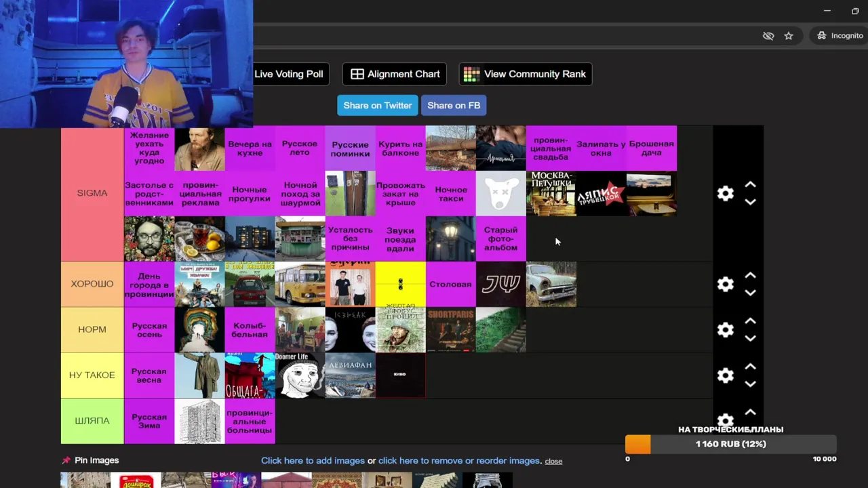The width and height of the screenshot is (868, 488).
Task: Open settings gear for ШЛЯПА tier
Action: pos(726,420)
